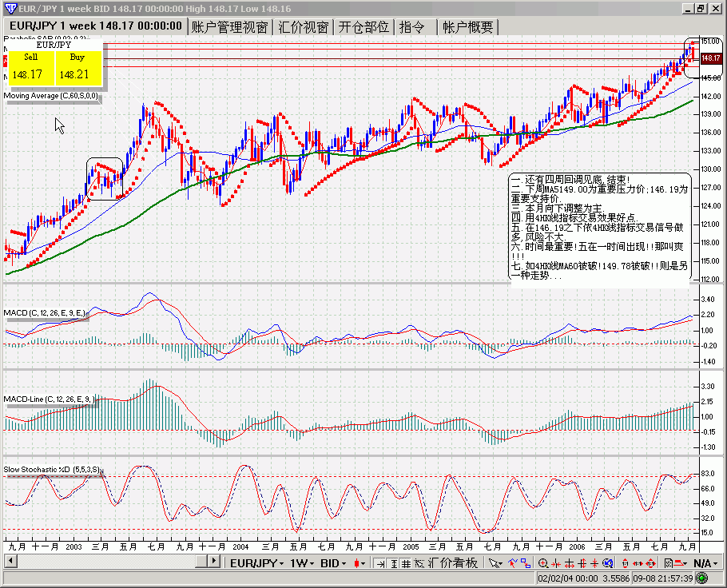The image size is (727, 588).
Task: Minimize the chart window
Action: click(x=689, y=8)
